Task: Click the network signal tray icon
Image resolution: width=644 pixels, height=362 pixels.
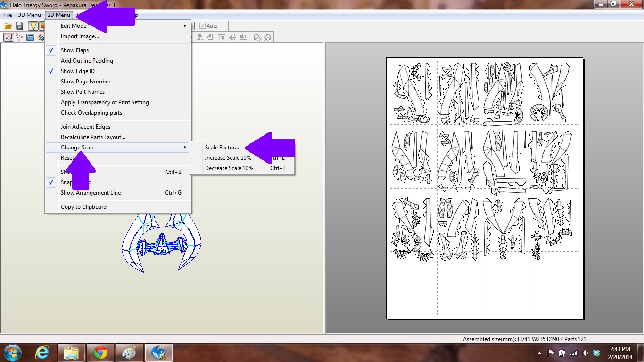Action: tap(574, 353)
